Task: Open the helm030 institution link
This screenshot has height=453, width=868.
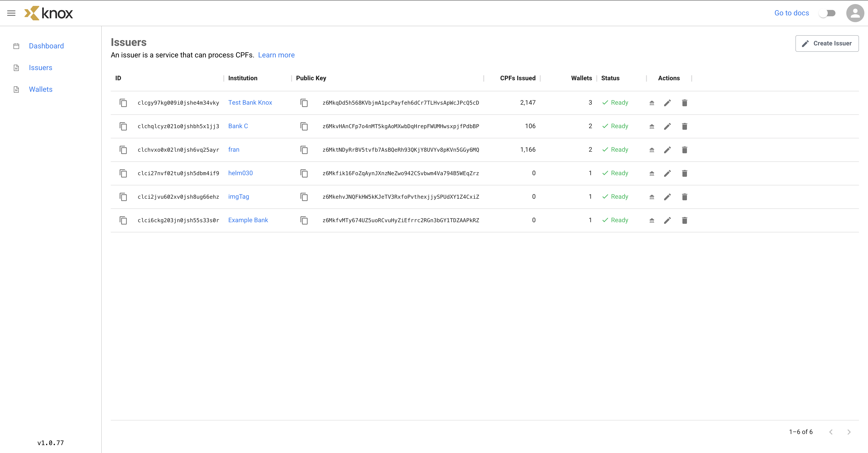Action: pyautogui.click(x=240, y=173)
